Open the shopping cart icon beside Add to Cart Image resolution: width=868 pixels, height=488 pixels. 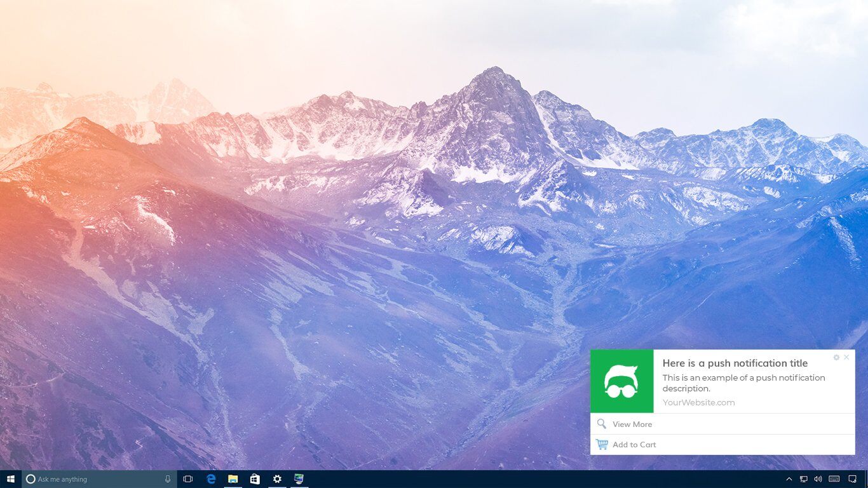click(601, 444)
